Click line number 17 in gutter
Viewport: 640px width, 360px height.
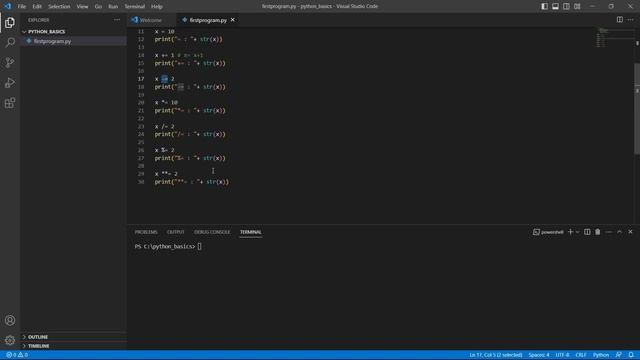[141, 79]
